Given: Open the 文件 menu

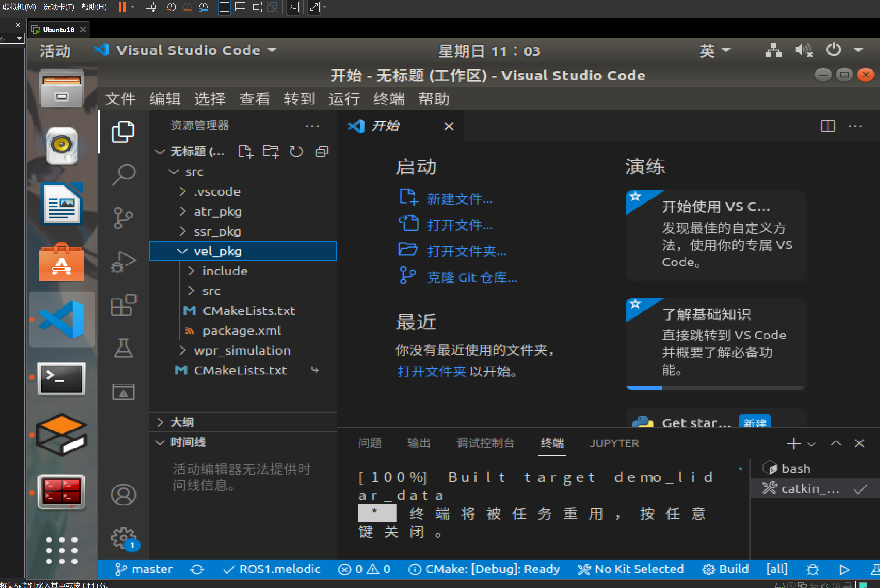Looking at the screenshot, I should [x=120, y=99].
